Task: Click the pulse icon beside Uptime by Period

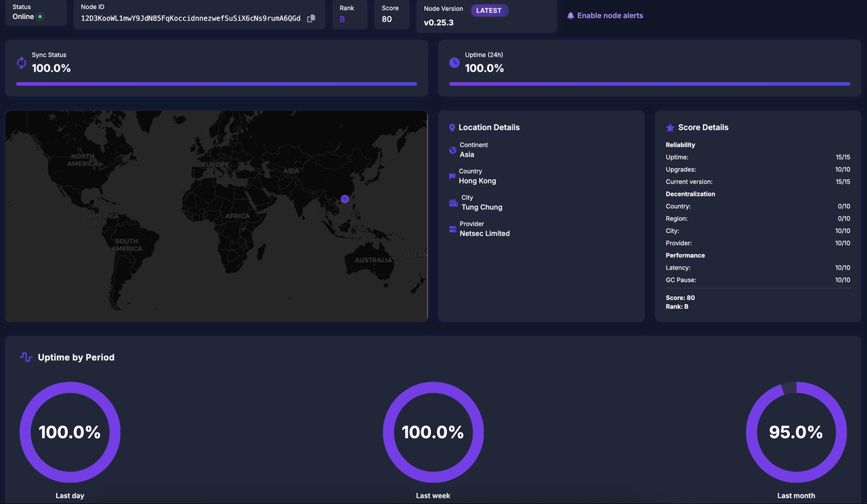Action: point(25,357)
